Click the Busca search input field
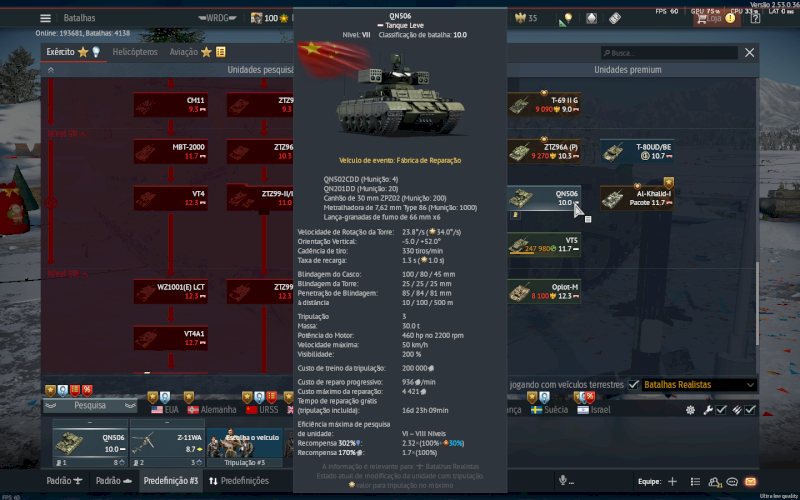 click(669, 53)
